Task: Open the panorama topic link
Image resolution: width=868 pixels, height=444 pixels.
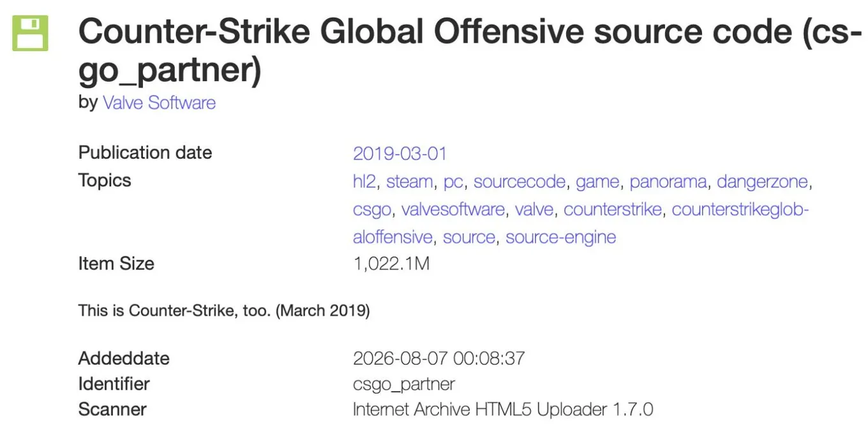Action: pyautogui.click(x=668, y=182)
